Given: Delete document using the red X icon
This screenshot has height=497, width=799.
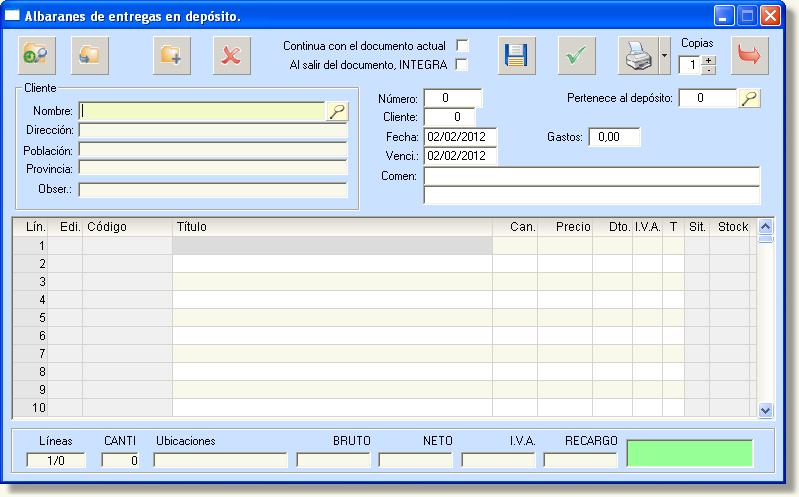Looking at the screenshot, I should 232,55.
